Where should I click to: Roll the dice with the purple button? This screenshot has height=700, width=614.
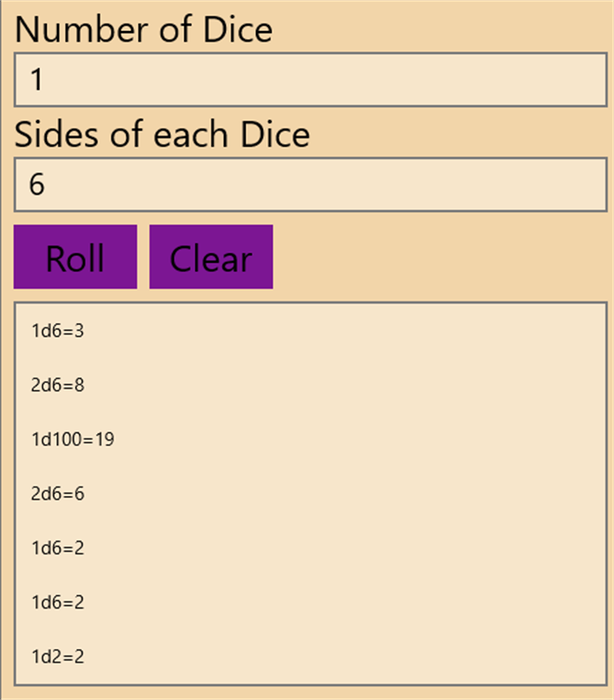[75, 258]
